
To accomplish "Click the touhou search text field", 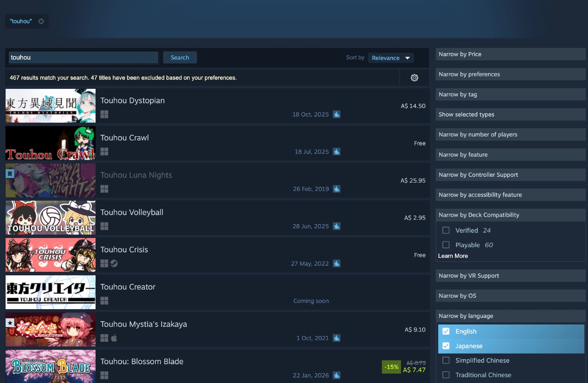I will coord(83,58).
